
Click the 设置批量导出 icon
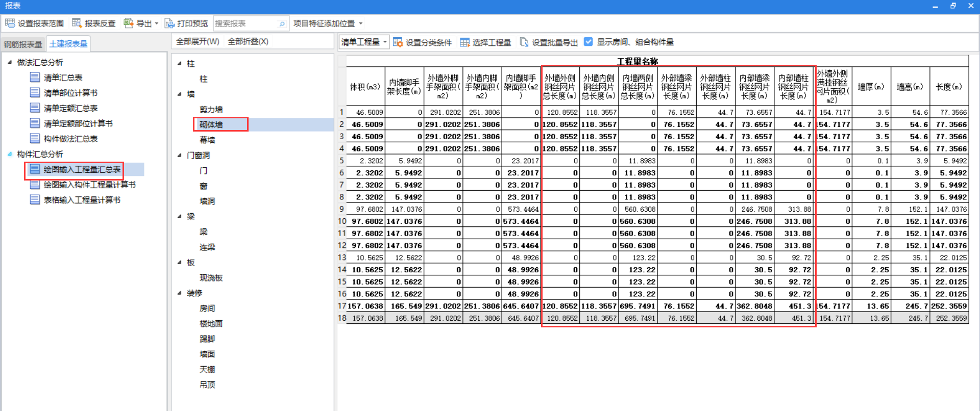[524, 42]
